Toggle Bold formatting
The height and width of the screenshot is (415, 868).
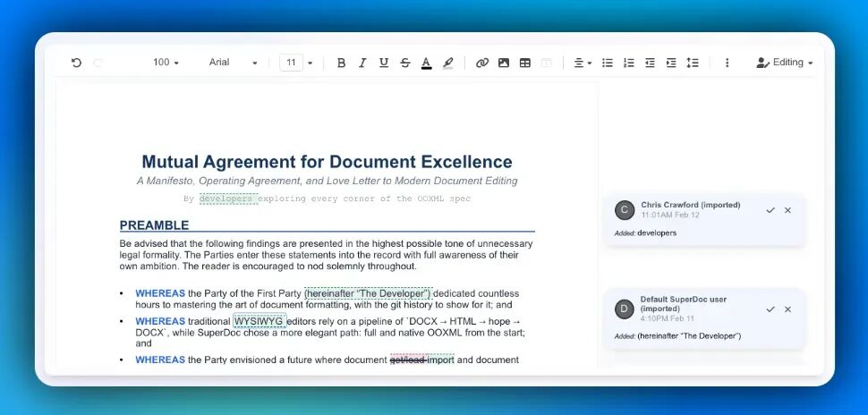click(x=341, y=63)
